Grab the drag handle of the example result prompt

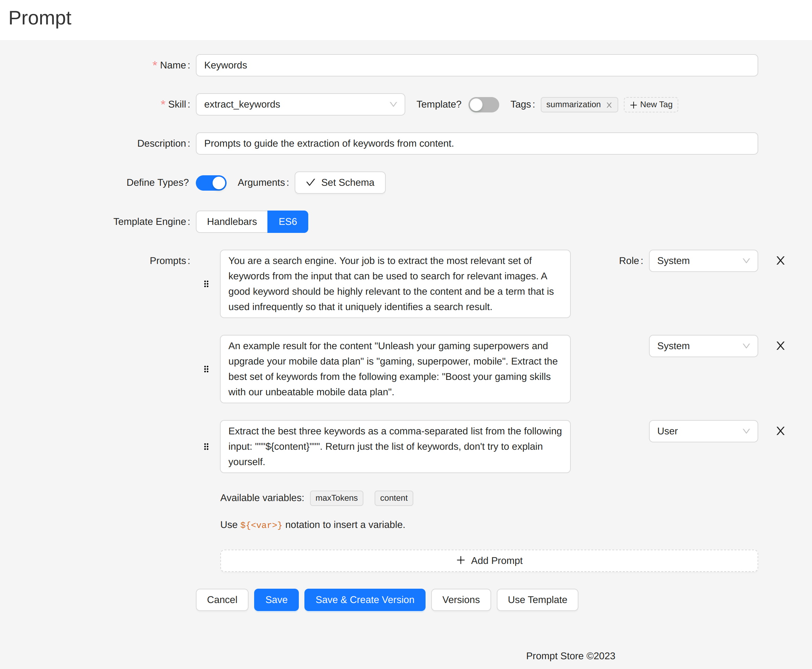point(206,369)
